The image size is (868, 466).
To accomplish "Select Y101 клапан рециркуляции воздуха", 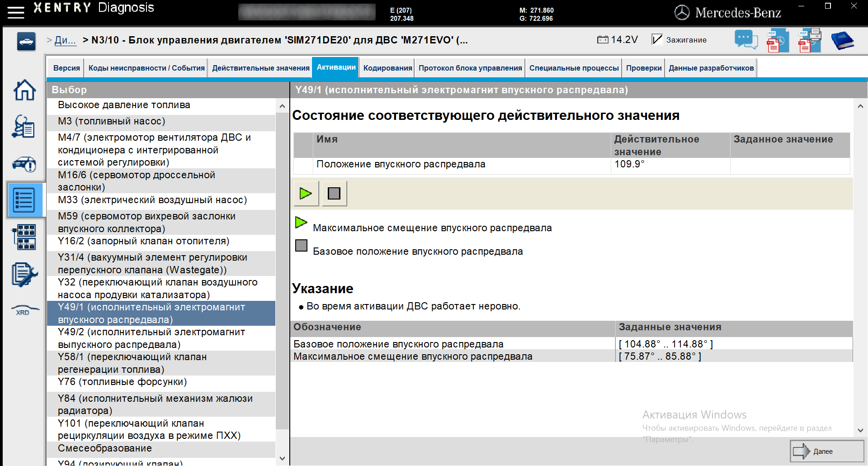I will pos(161,429).
